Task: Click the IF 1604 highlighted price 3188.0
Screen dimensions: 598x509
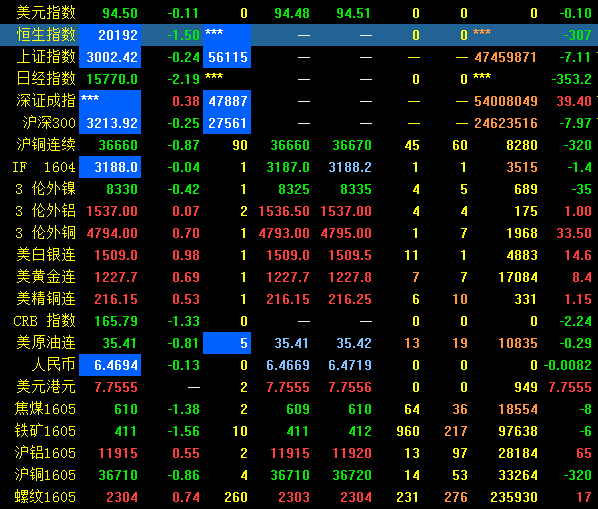Action: pyautogui.click(x=110, y=167)
